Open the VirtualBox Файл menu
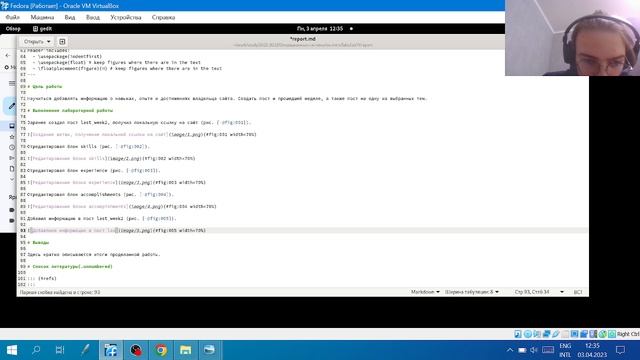This screenshot has height=360, width=640. [x=13, y=18]
